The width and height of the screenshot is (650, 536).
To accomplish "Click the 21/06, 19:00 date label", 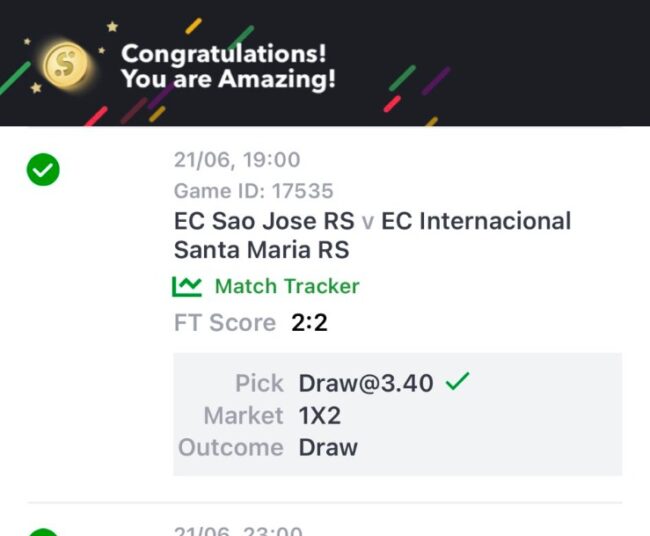I will click(x=237, y=160).
